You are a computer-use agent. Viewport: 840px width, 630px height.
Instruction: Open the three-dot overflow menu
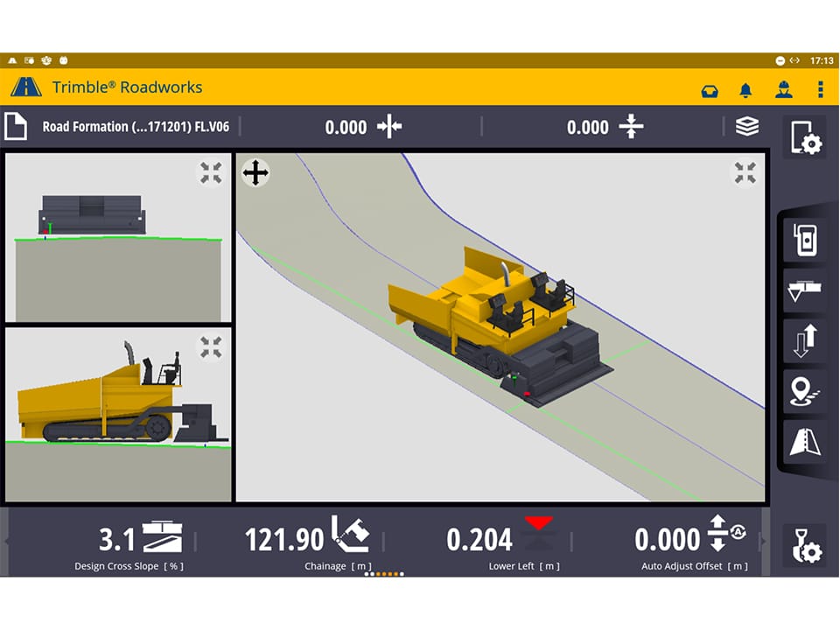click(x=820, y=89)
